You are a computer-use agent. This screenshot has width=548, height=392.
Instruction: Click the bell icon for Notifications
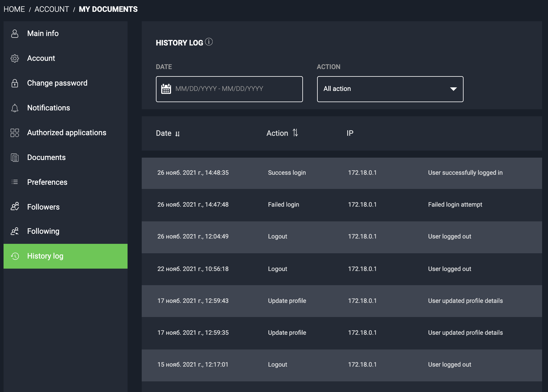[15, 108]
